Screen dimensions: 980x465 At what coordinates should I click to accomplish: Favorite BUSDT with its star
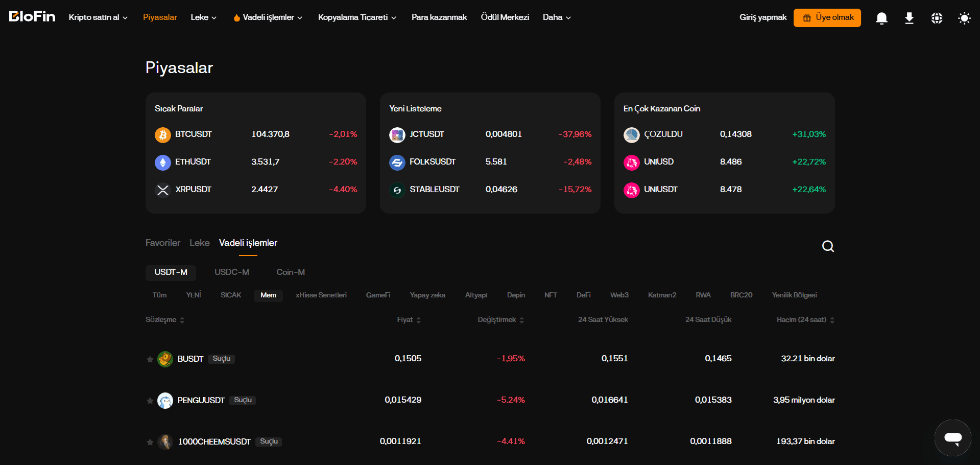click(150, 359)
